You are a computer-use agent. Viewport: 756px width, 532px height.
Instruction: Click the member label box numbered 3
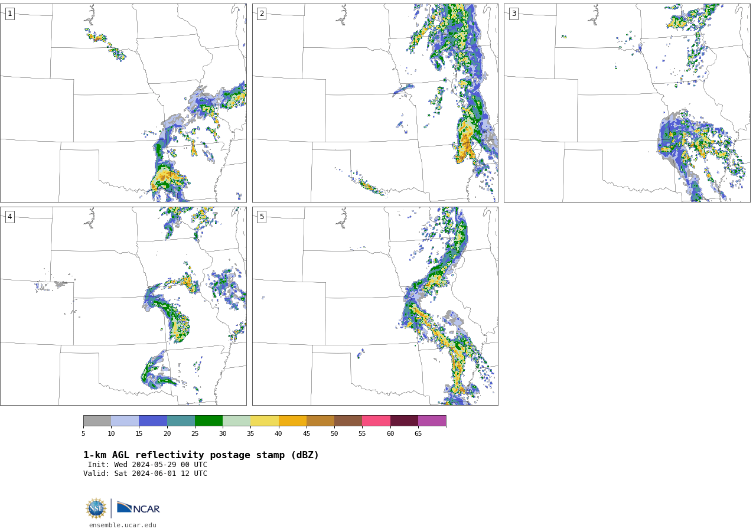(x=513, y=14)
